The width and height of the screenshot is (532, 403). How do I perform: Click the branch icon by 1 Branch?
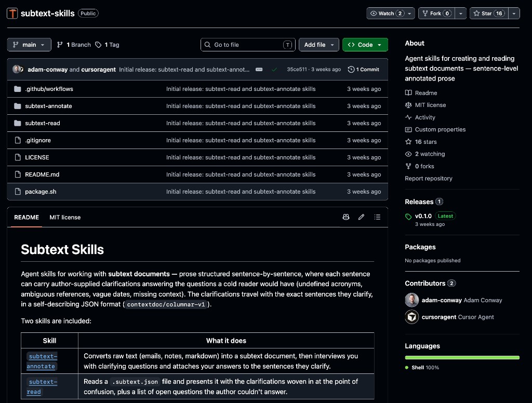coord(60,45)
